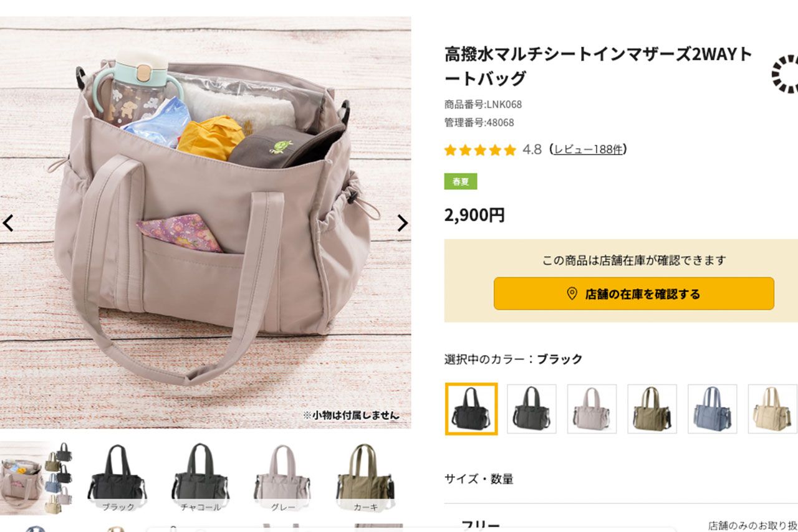Viewport: 798px width, 532px height.
Task: Pick the beige bag color swatch
Action: coord(772,409)
